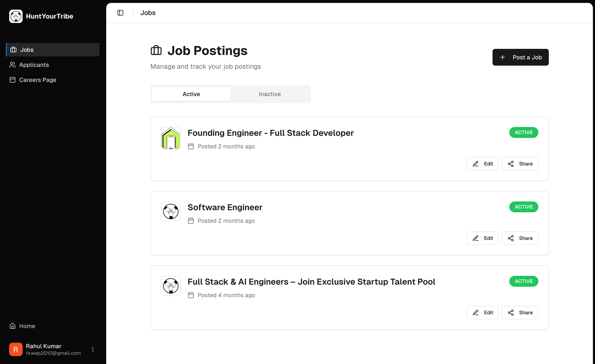
Task: Select the Active tab
Action: (x=191, y=94)
